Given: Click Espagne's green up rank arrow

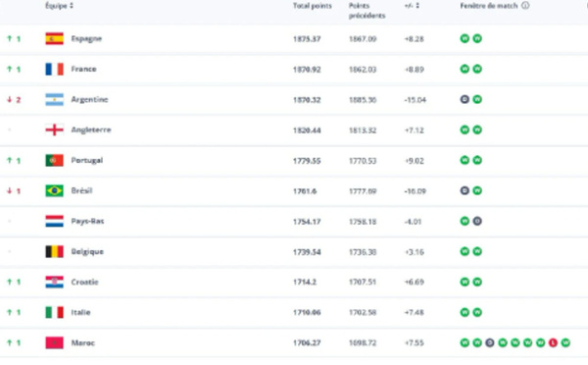Looking at the screenshot, I should [10, 38].
